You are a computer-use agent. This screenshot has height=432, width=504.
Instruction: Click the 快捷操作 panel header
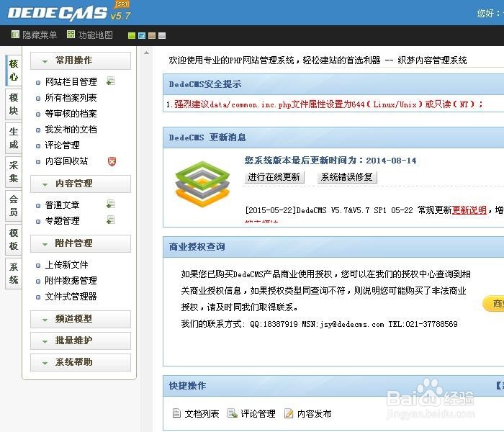coord(333,386)
